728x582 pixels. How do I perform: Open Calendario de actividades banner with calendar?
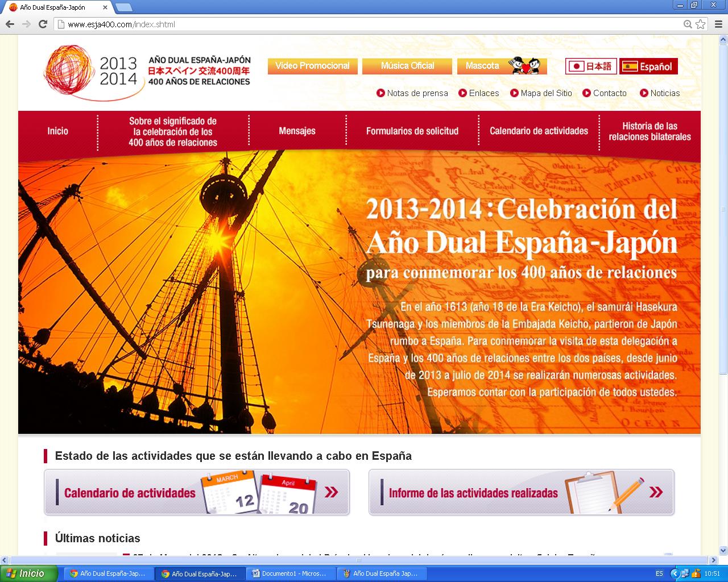coord(197,492)
